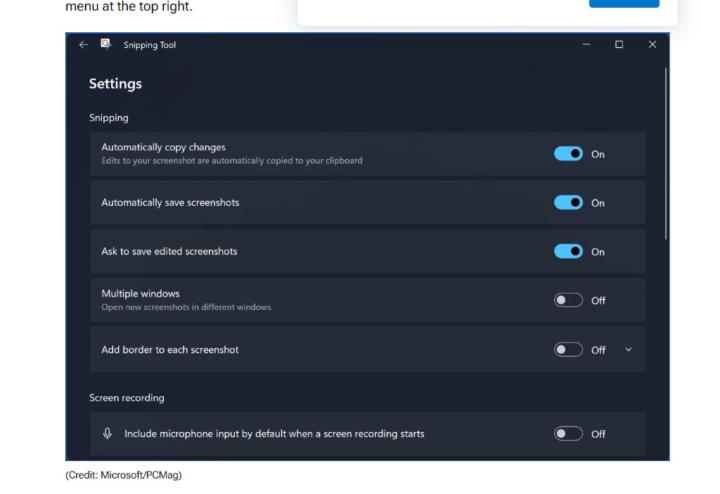Viewport: 720px width, 494px height.
Task: Minimize the Snipping Tool window
Action: [x=586, y=45]
